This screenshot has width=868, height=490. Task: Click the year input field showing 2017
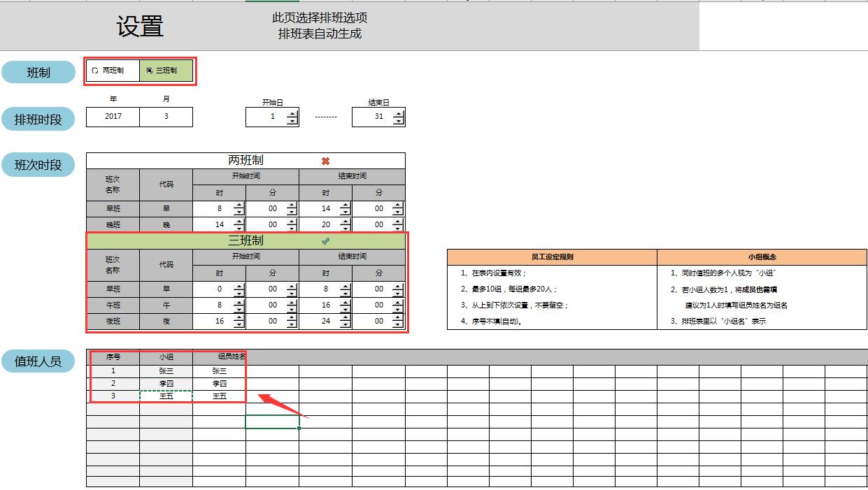[x=112, y=117]
